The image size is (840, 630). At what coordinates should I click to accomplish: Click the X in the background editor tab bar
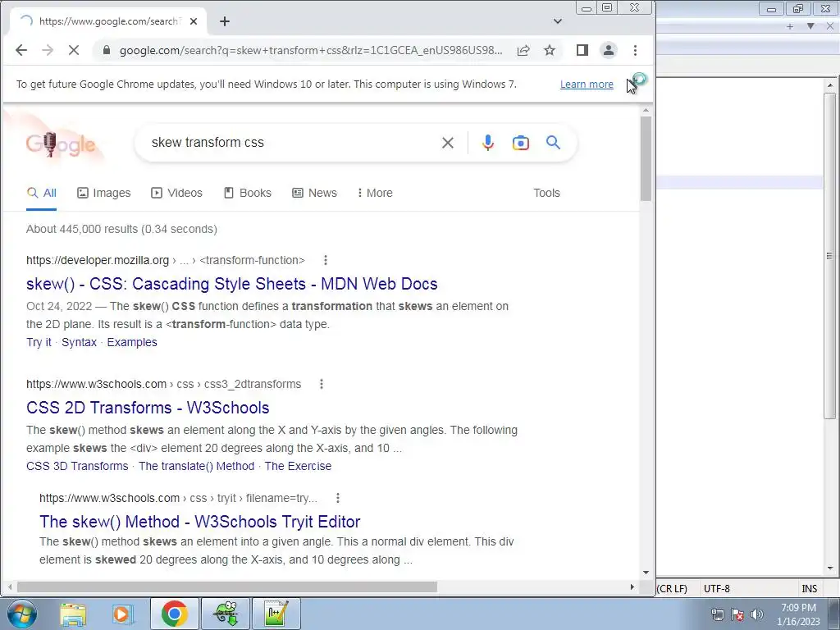(x=830, y=25)
